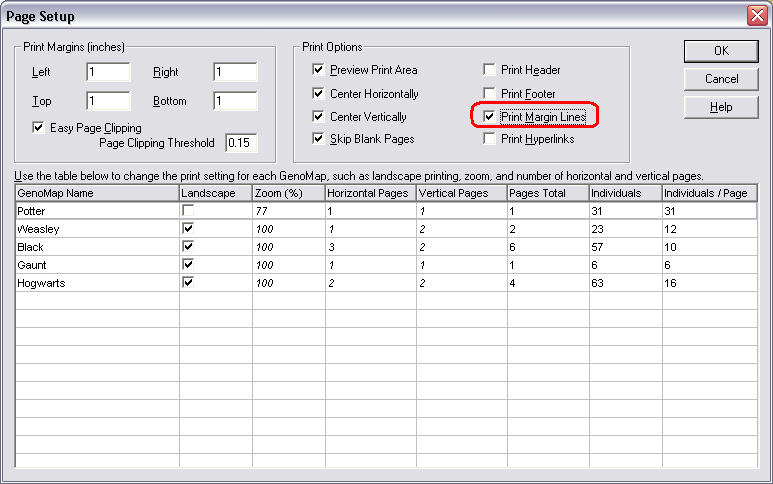Image resolution: width=773 pixels, height=484 pixels.
Task: Check Landscape box for Potter row
Action: click(x=188, y=211)
